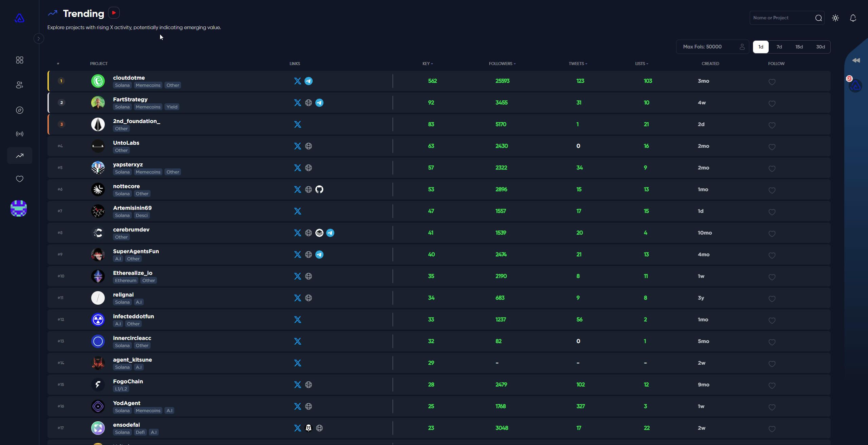Open the compass explore icon in sidebar
This screenshot has height=445, width=868.
pyautogui.click(x=20, y=110)
